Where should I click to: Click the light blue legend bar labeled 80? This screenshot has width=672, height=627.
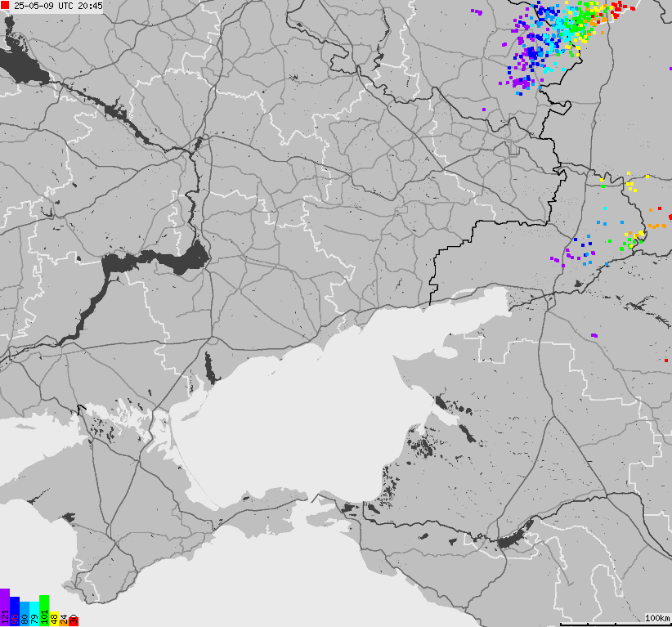[25, 613]
